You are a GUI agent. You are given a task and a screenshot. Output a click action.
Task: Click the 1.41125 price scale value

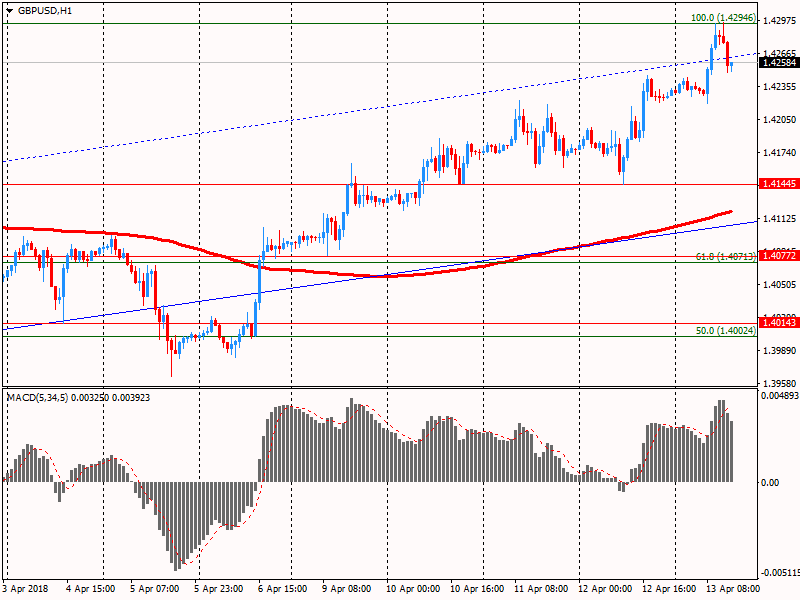tap(780, 218)
